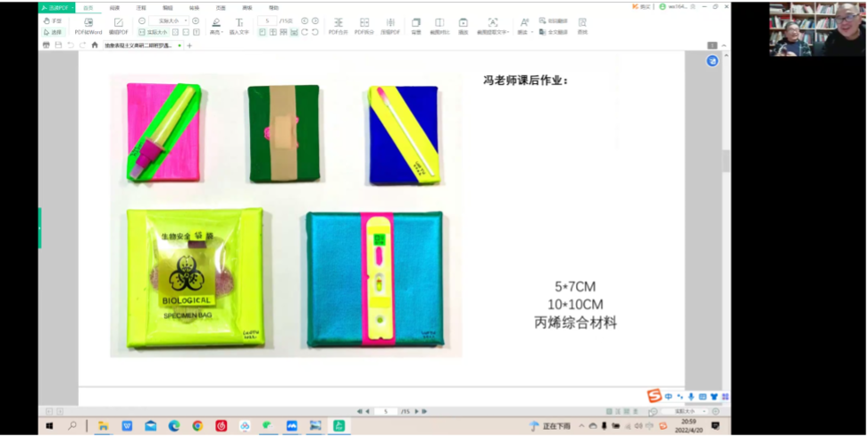Image resolution: width=868 pixels, height=437 pixels.
Task: Expand left side panel handle
Action: [40, 228]
